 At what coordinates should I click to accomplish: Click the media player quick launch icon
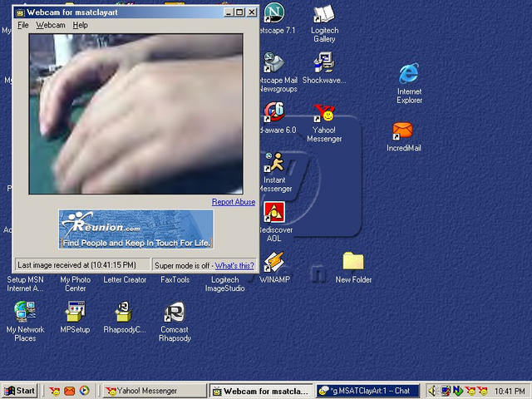tap(84, 391)
